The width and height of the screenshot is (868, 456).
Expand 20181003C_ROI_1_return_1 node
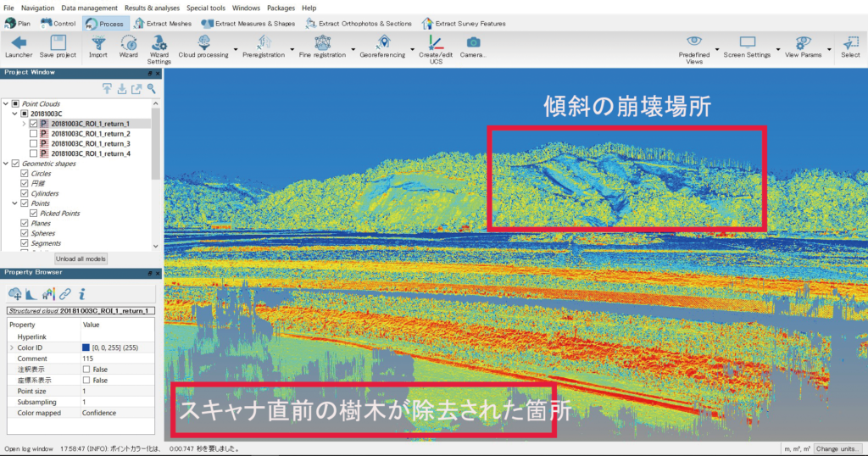coord(24,124)
